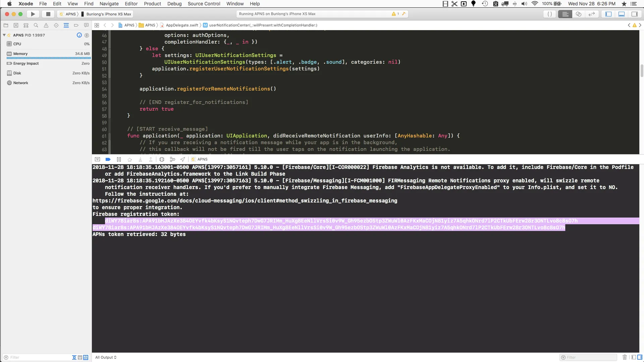
Task: Hide the debug area disclosure button
Action: (x=97, y=159)
